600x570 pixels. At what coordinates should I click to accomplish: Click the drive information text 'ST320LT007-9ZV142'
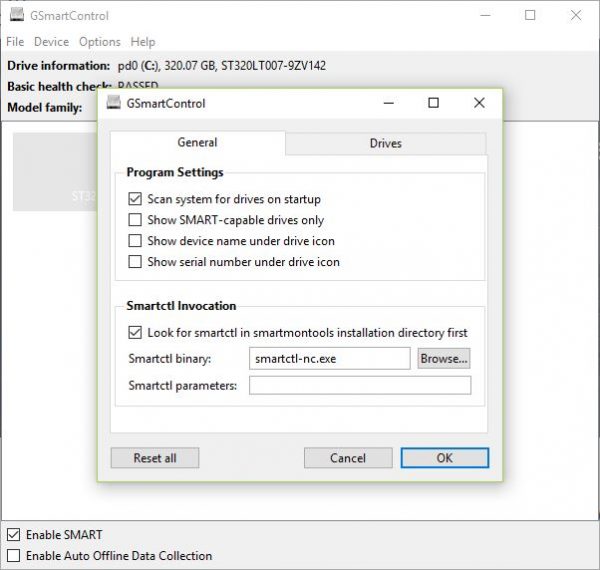tap(273, 66)
